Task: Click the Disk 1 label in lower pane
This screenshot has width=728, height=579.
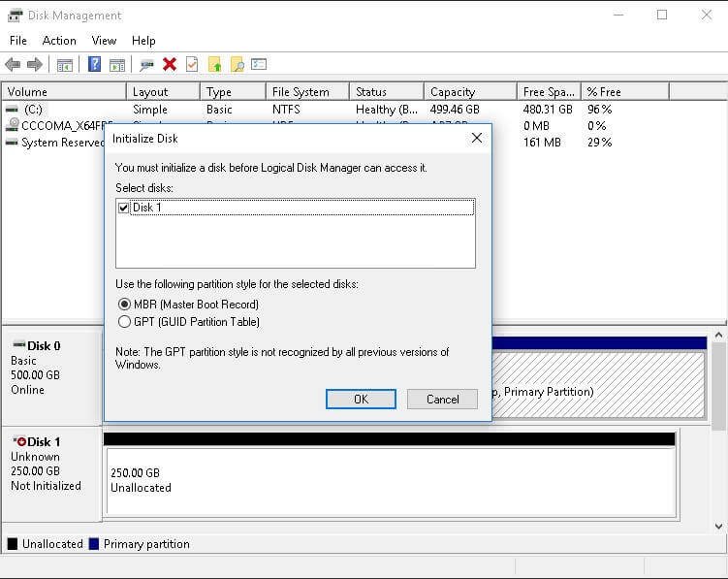Action: pos(44,441)
